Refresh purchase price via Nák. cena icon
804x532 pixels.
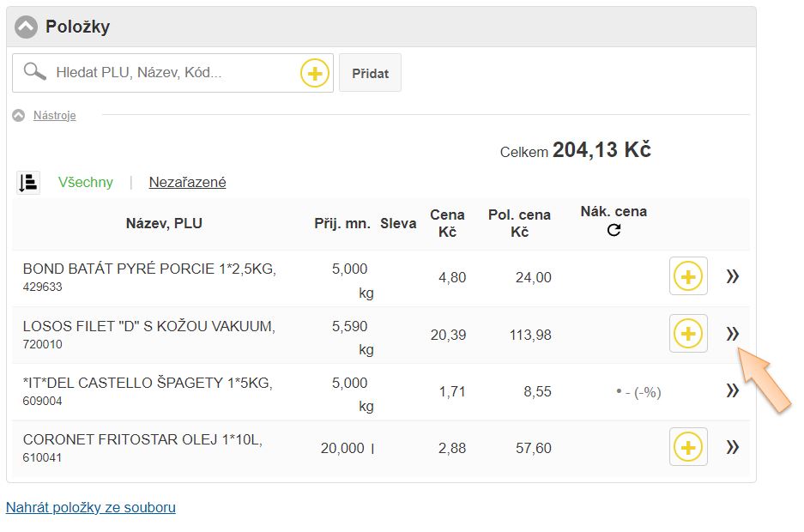click(614, 231)
